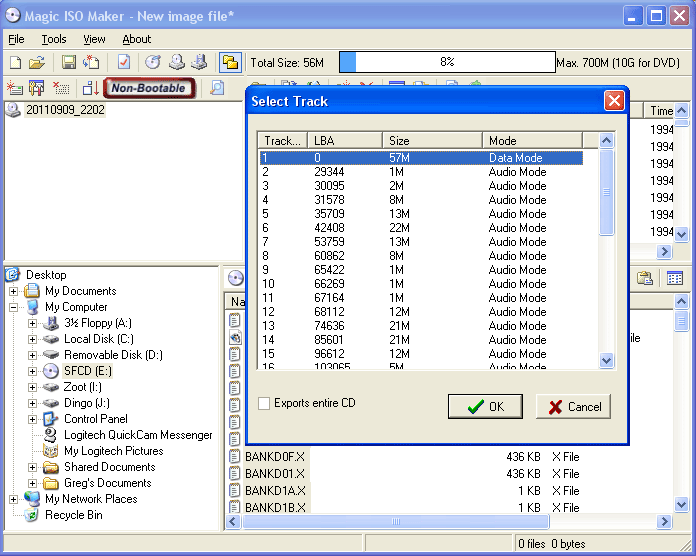Collapse the My Computer tree node

point(14,307)
